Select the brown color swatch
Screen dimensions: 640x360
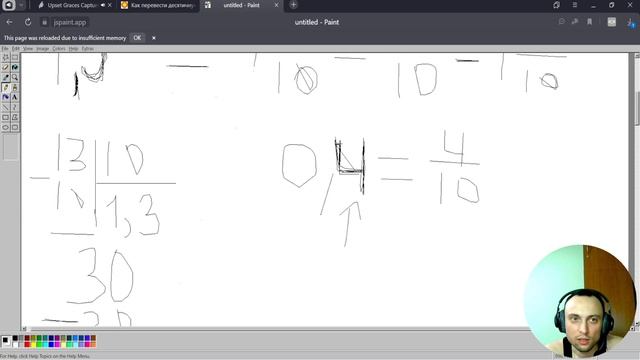click(93, 338)
